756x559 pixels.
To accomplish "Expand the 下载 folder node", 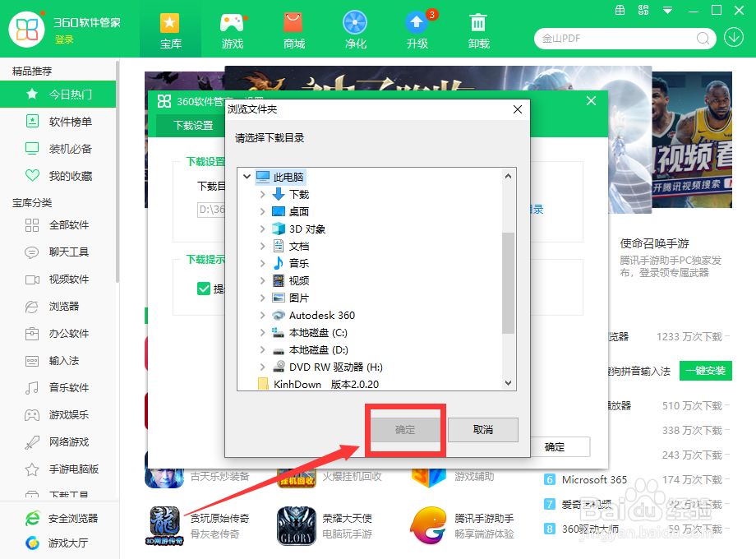I will 262,194.
